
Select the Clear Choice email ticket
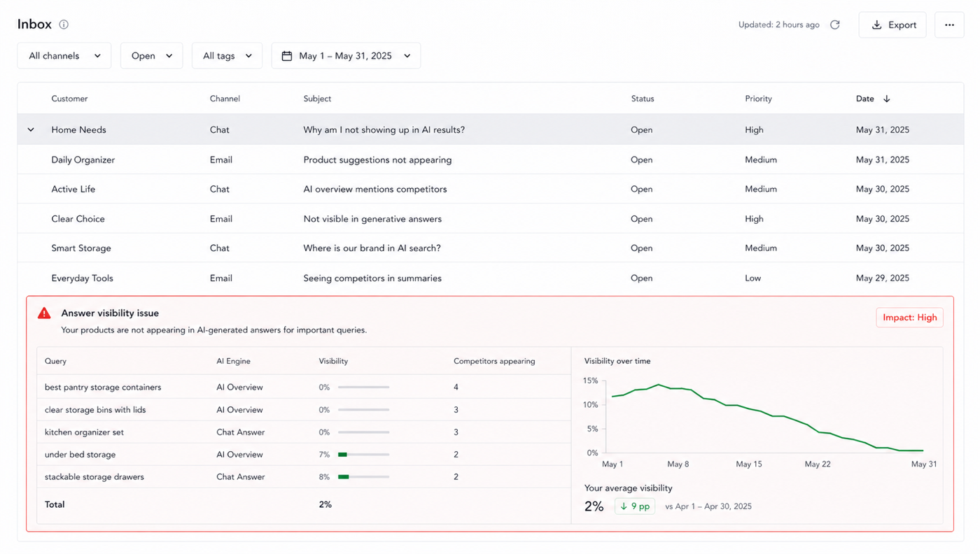tap(490, 219)
